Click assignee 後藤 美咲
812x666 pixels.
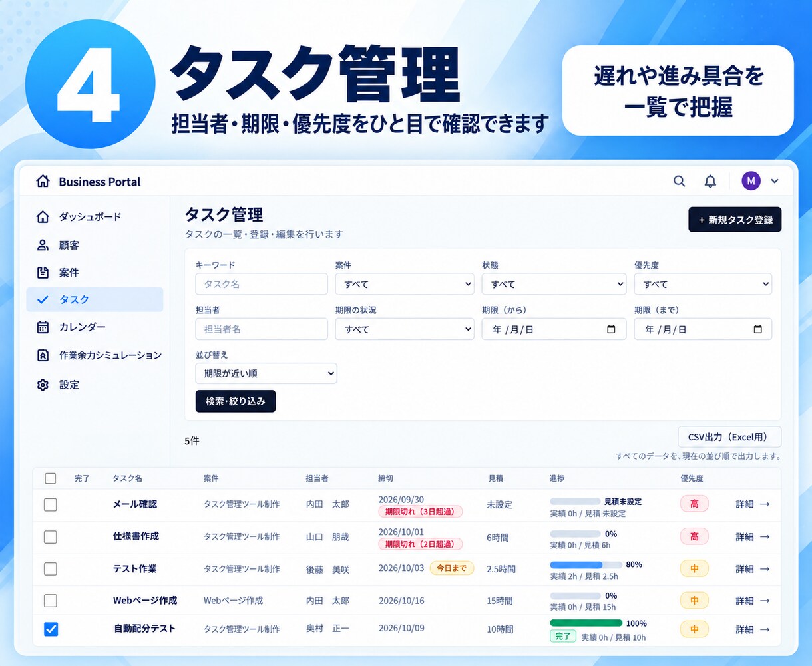tap(327, 569)
